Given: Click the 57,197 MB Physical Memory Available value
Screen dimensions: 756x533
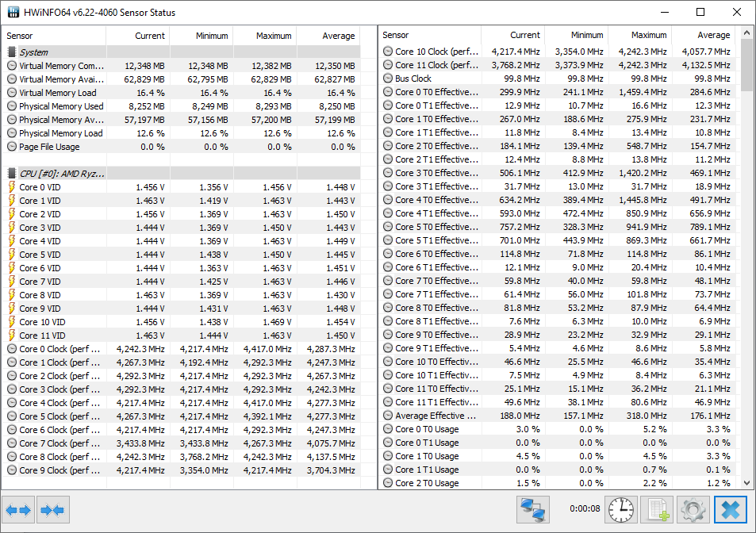Looking at the screenshot, I should [x=144, y=120].
